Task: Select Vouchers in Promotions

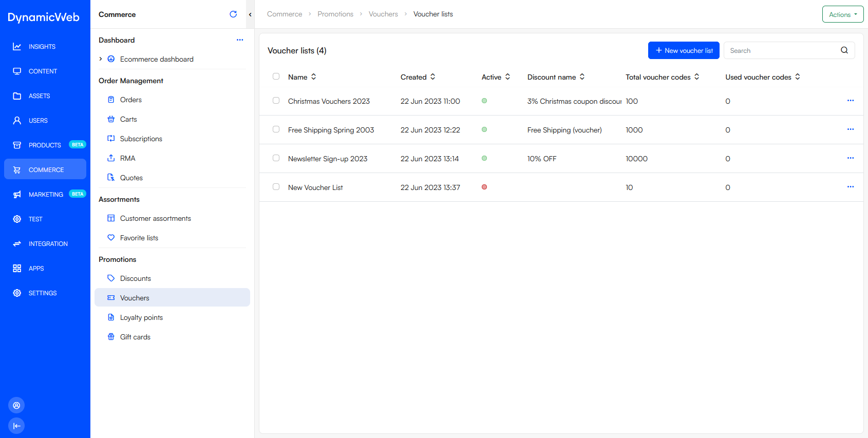Action: pyautogui.click(x=172, y=298)
